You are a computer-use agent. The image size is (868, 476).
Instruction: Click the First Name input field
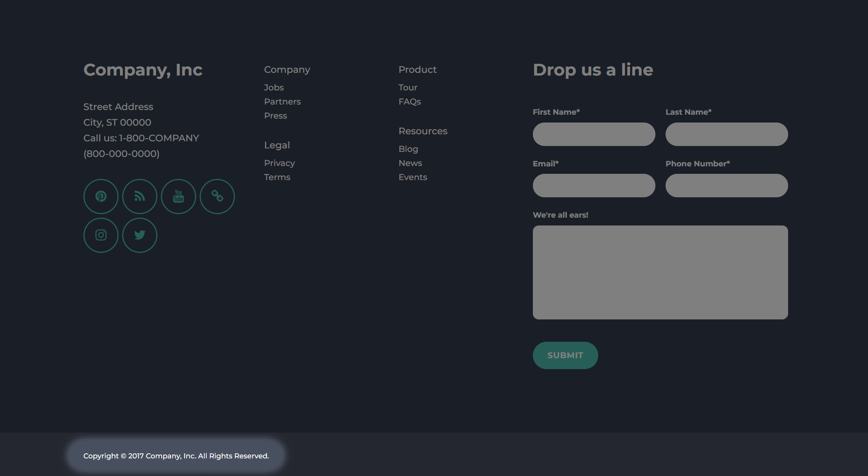pos(594,134)
